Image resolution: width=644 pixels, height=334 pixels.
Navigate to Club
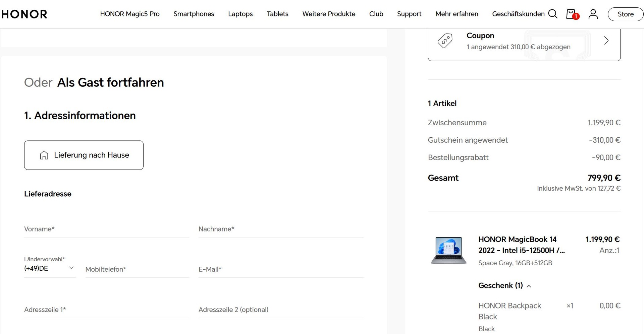pos(376,14)
